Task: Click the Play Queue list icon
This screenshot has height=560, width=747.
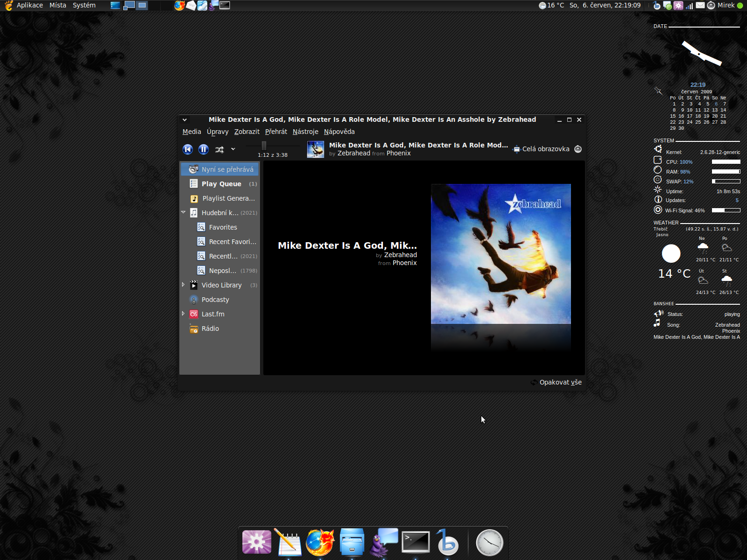Action: coord(194,184)
